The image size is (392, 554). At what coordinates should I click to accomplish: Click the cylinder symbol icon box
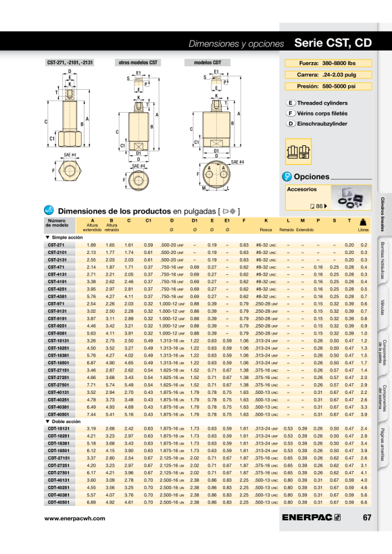click(298, 151)
